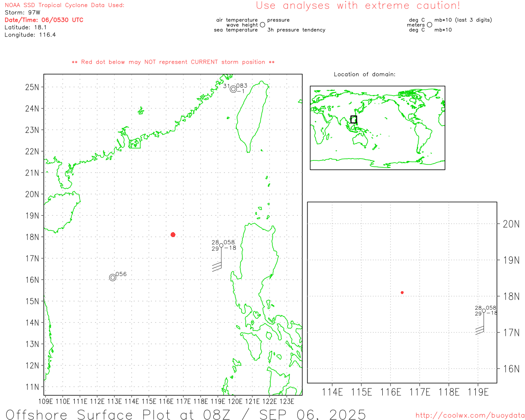Click the 'Date/Time: 06/0530 UTC' text

(44, 20)
